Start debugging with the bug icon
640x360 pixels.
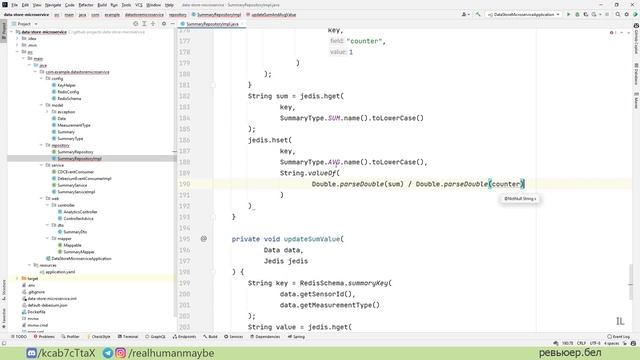[577, 14]
